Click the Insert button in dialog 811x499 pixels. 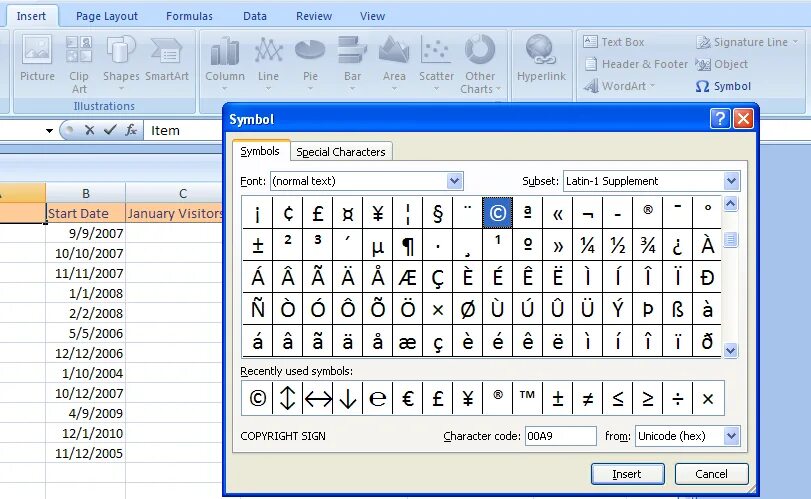627,474
